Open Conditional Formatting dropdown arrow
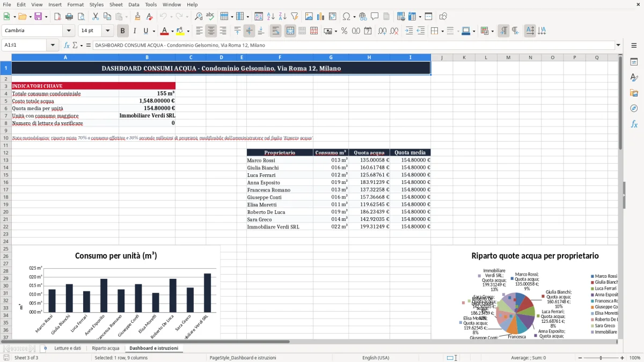Image resolution: width=644 pixels, height=362 pixels. [493, 31]
